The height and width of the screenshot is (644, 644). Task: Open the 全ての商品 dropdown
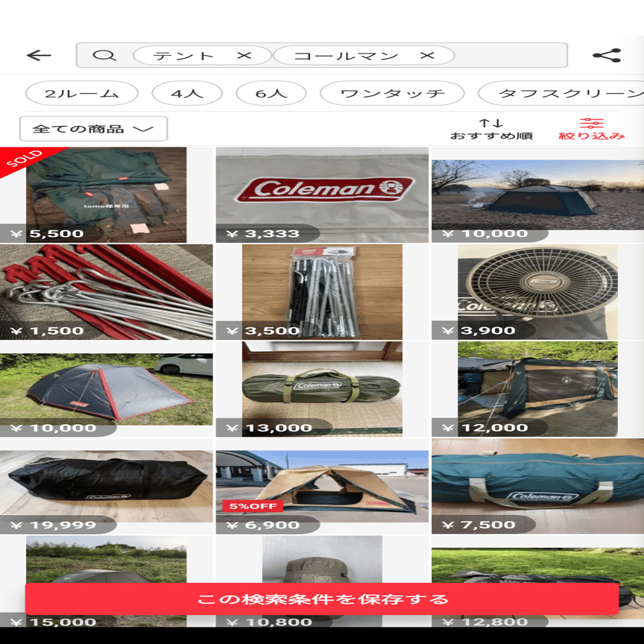coord(94,128)
